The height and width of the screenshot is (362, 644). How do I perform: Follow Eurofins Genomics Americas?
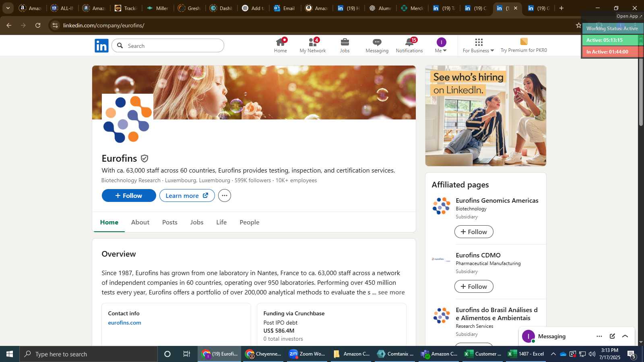click(x=474, y=232)
